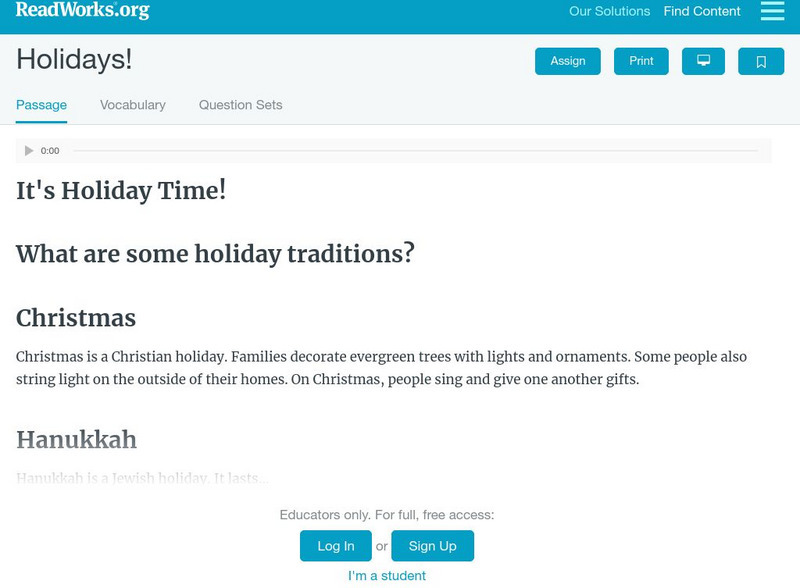Open the Question Sets tab
Screen dimensions: 800x588
point(240,105)
